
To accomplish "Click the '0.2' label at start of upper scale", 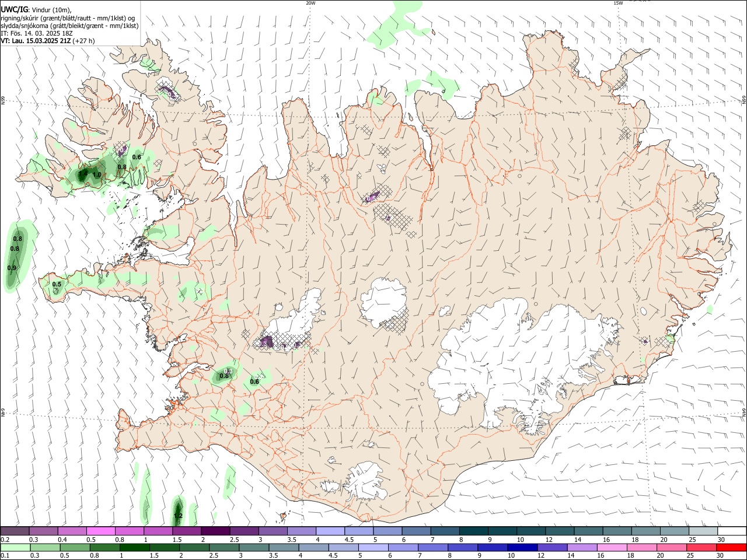I will click(5, 540).
